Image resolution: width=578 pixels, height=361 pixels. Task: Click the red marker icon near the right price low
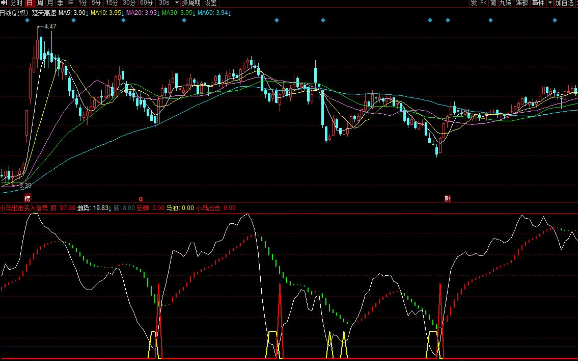tap(447, 199)
